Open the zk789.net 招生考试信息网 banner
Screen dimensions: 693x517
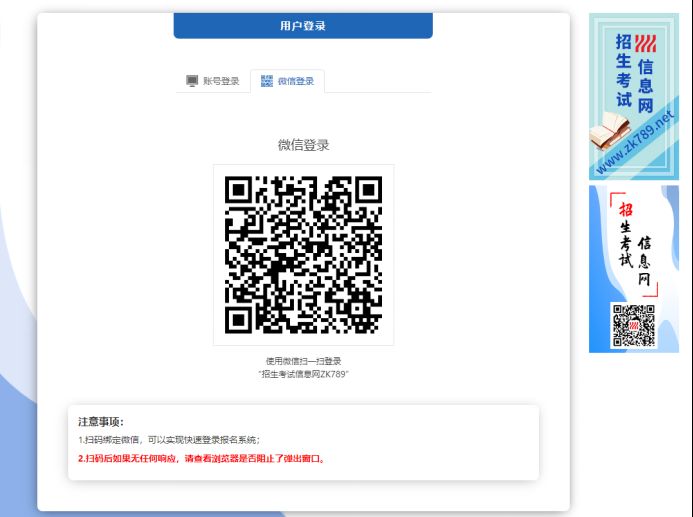634,96
